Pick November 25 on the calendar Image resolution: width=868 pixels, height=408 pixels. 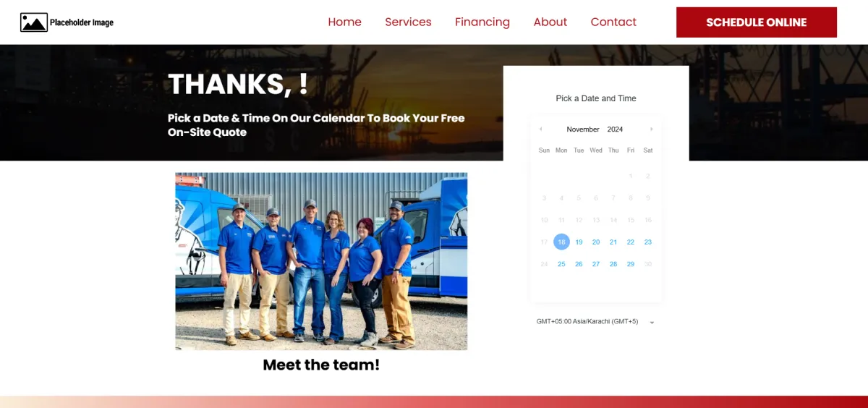point(561,264)
